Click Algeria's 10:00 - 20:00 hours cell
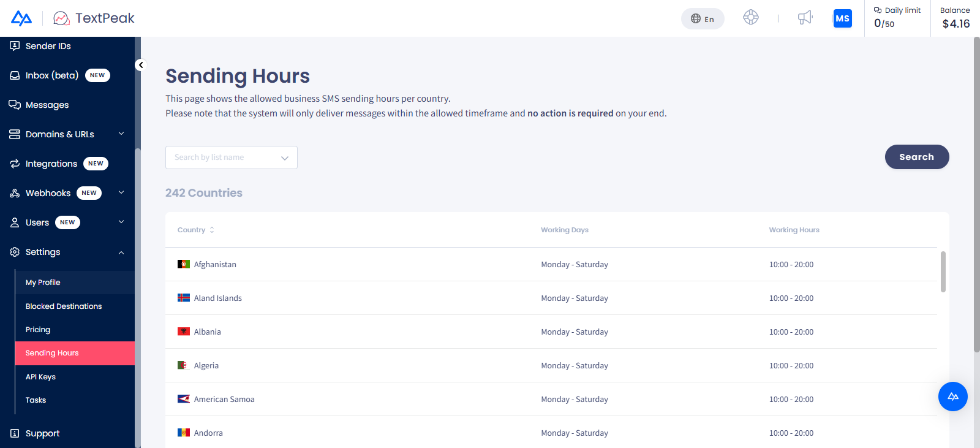 click(x=791, y=365)
